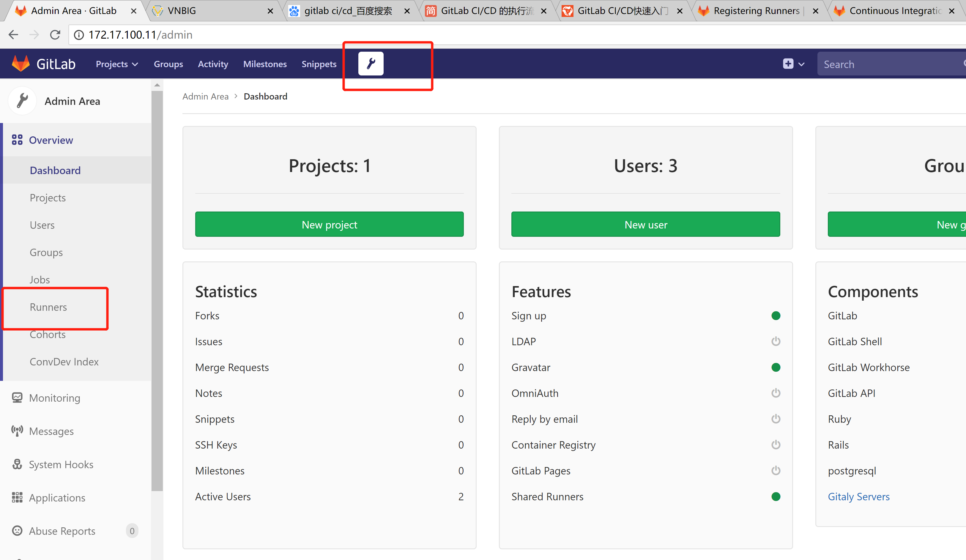Click the Users: 3 heading
Screen dimensions: 966x560
point(645,165)
